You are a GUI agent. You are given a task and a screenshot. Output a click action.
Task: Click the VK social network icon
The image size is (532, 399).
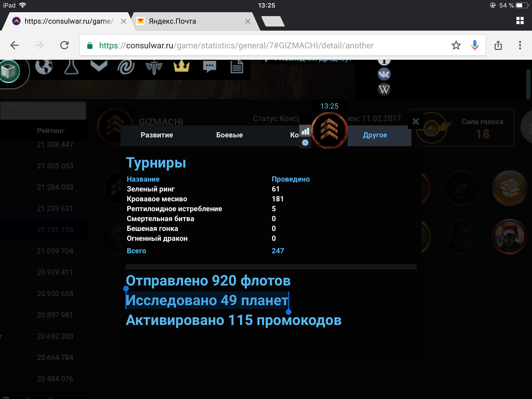click(x=384, y=74)
